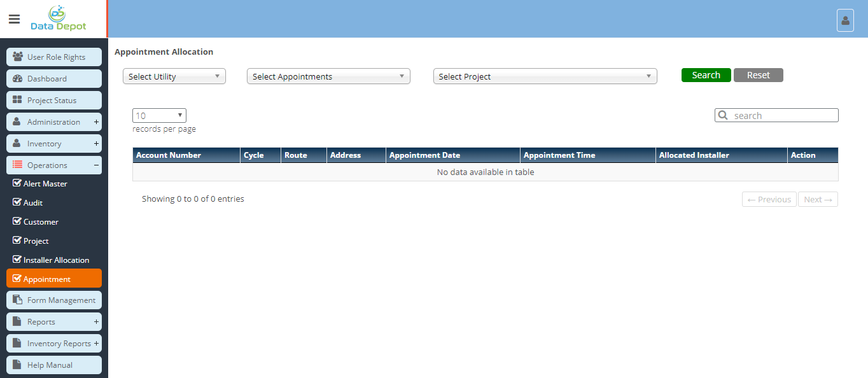Screen dimensions: 868x378
Task: Open Installer Allocation in the sidebar
Action: (x=56, y=260)
